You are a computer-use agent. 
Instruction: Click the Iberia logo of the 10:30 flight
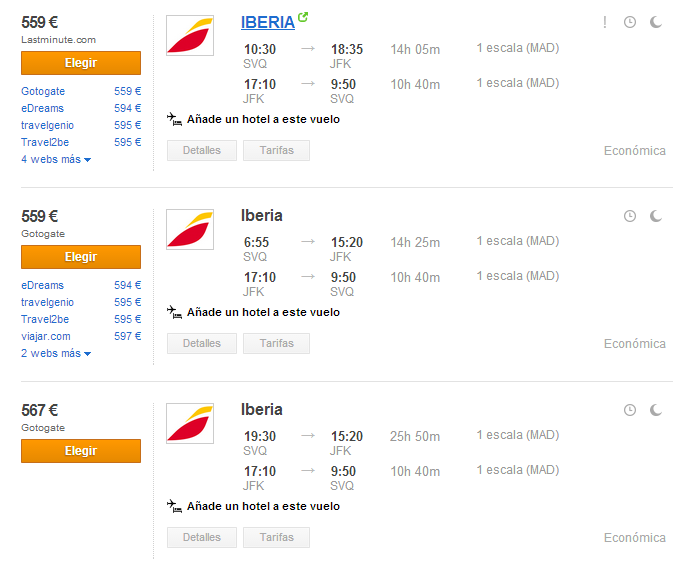click(190, 35)
